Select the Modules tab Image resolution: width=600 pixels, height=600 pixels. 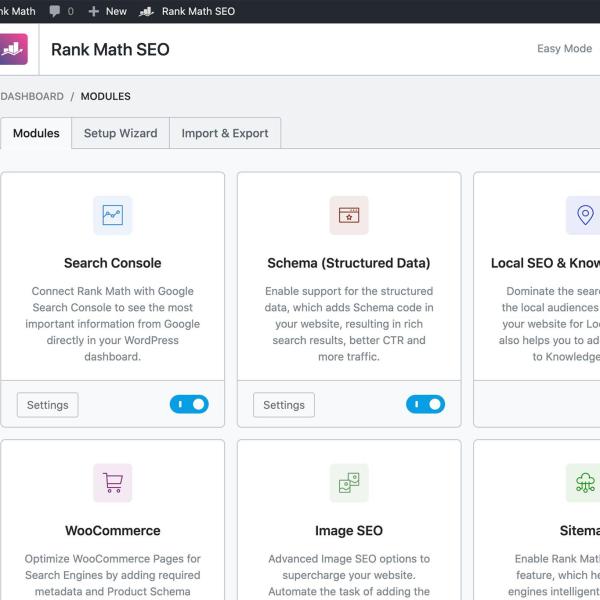click(36, 133)
